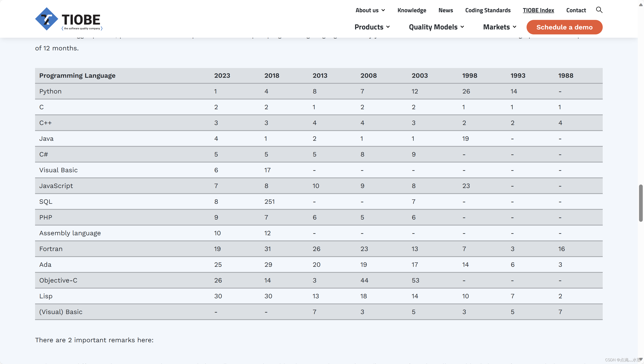
Task: Click Java's 1998 value 19
Action: [465, 138]
